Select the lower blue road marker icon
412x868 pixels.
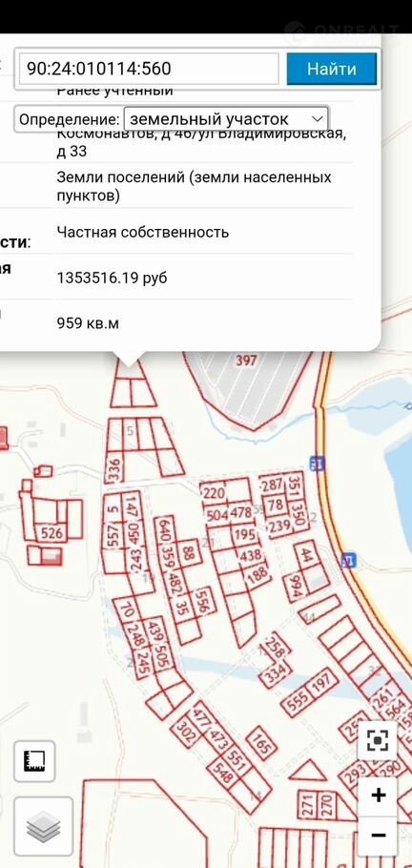pos(348,561)
